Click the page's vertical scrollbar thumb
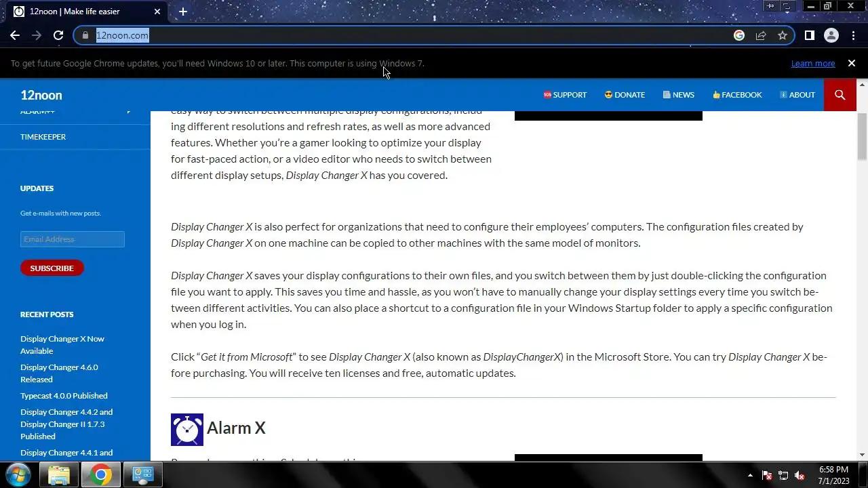The width and height of the screenshot is (868, 488). click(862, 137)
